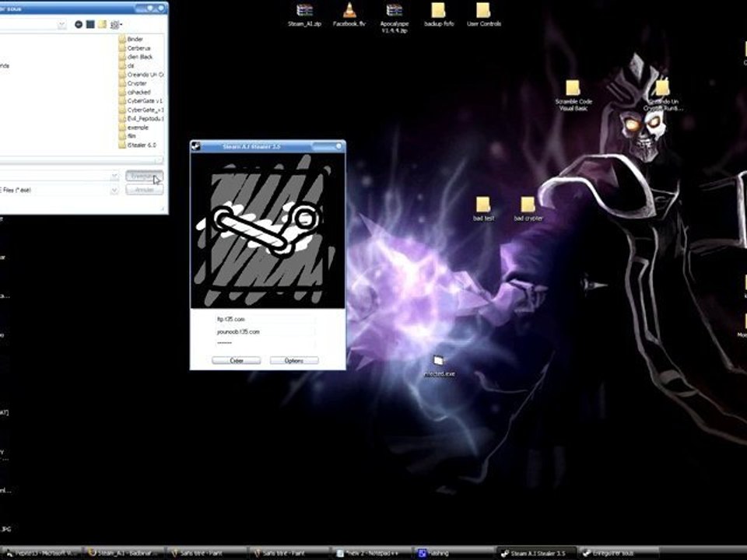This screenshot has height=560, width=747.
Task: Click the back arrow icon in save dialog
Action: click(x=79, y=24)
